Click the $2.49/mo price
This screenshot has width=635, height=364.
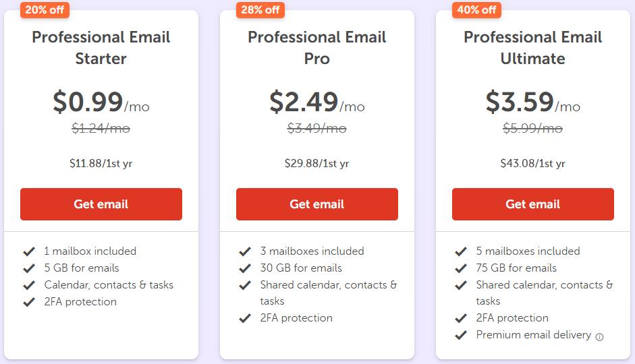317,102
